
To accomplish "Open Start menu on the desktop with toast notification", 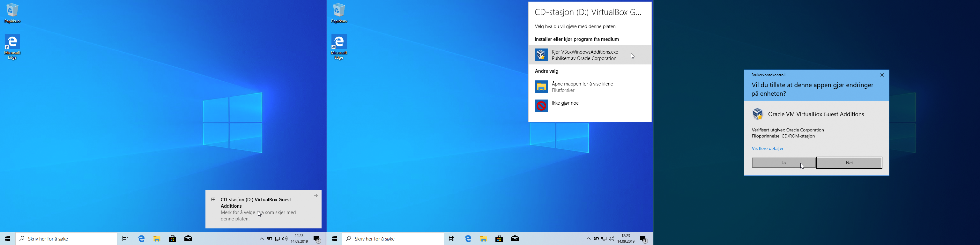I will click(8, 239).
